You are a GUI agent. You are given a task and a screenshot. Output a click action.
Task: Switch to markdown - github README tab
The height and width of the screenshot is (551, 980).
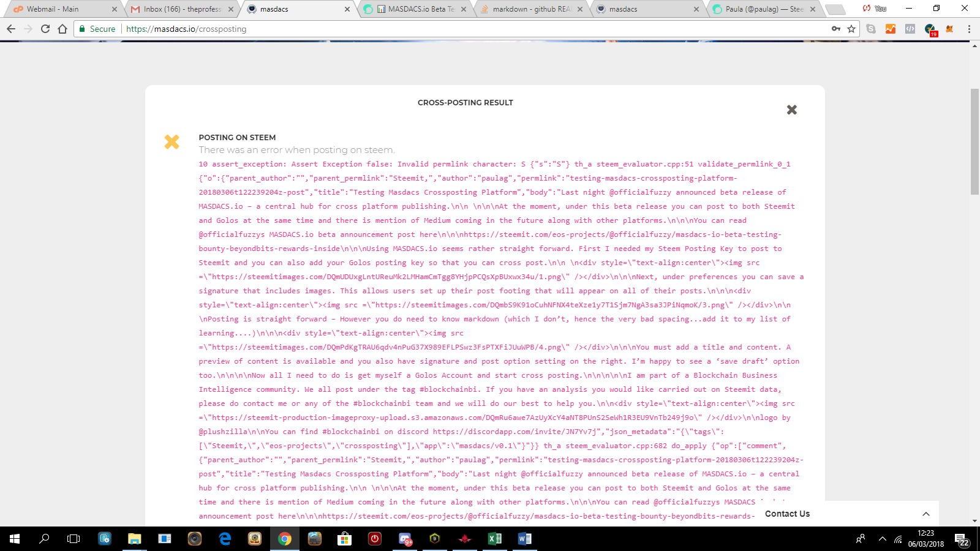click(x=530, y=9)
